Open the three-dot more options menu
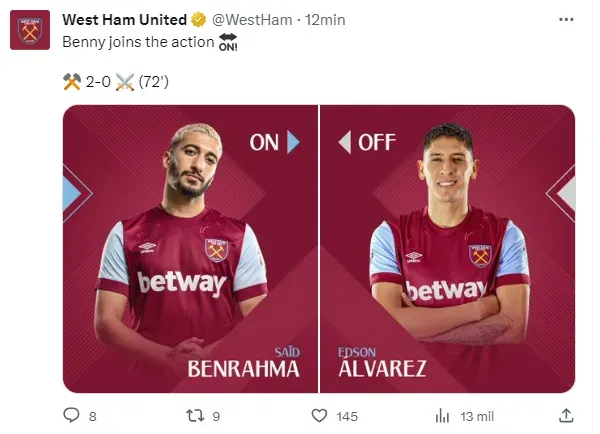The height and width of the screenshot is (434, 600). [x=566, y=19]
